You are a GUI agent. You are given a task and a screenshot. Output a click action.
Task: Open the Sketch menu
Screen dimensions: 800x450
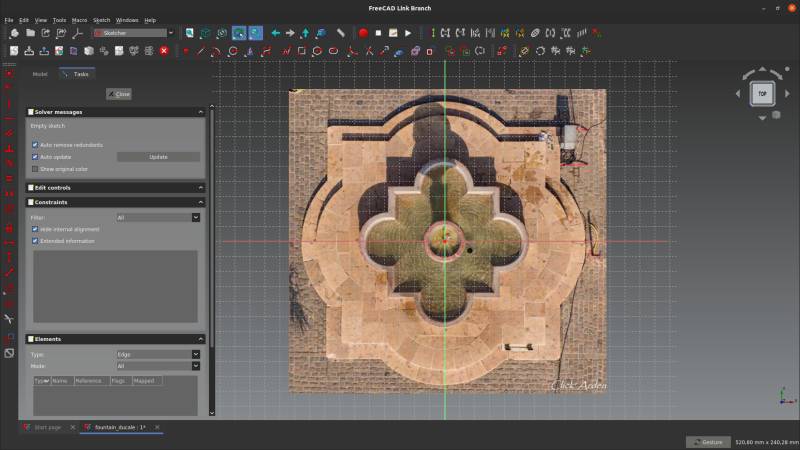click(x=102, y=20)
